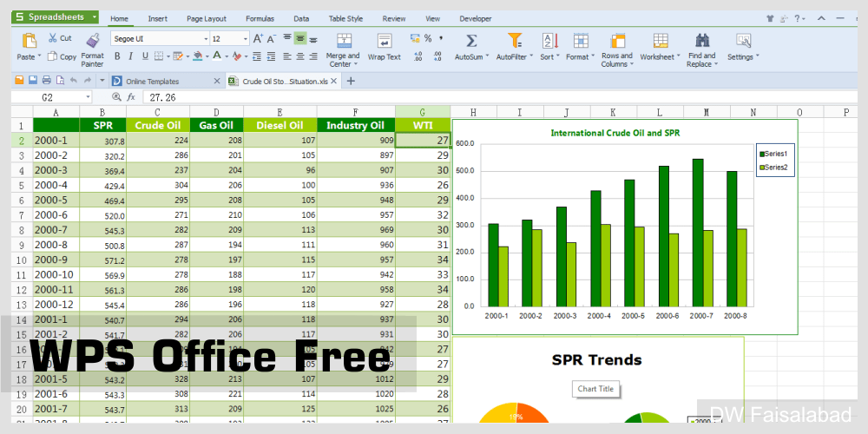Screen dimensions: 868x434
Task: Expand the Paste options arrow
Action: coord(39,56)
